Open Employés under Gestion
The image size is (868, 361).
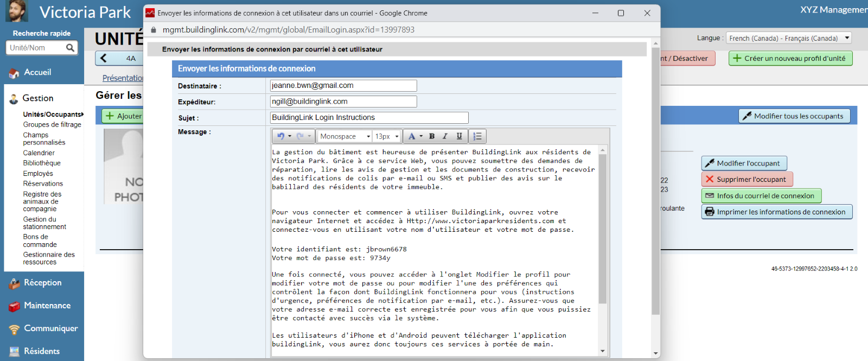[x=38, y=174]
